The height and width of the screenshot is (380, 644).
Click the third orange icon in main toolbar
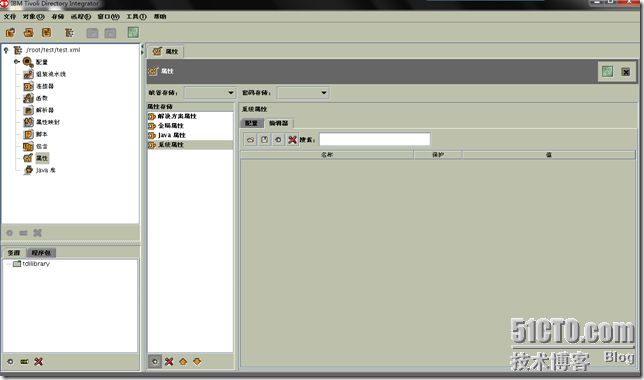[46, 32]
